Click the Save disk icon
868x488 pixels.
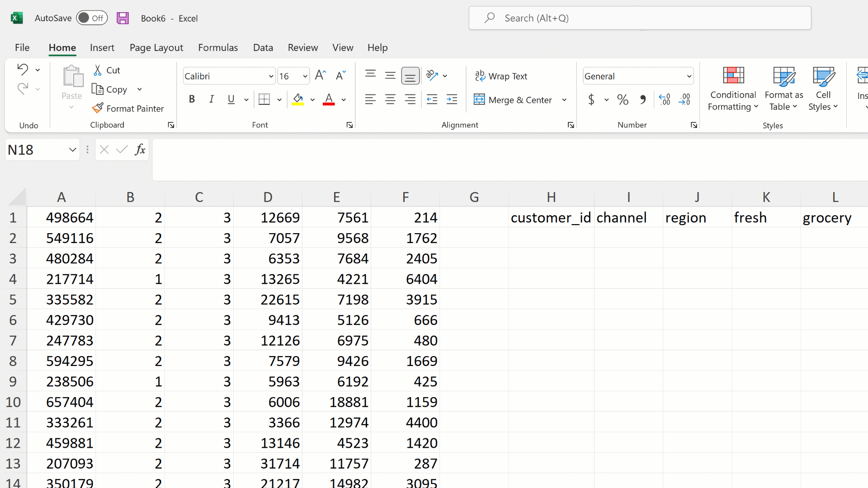click(x=123, y=18)
